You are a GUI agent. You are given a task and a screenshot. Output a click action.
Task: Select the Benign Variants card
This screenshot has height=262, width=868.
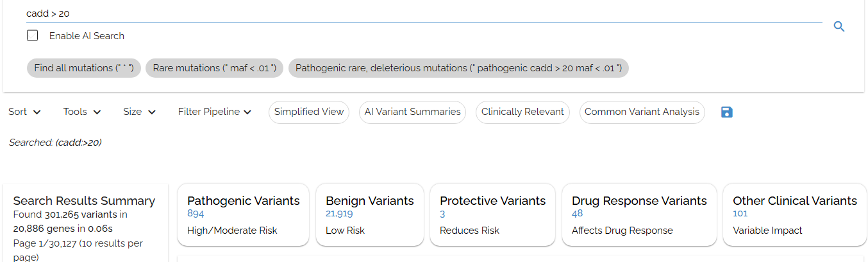pos(369,215)
